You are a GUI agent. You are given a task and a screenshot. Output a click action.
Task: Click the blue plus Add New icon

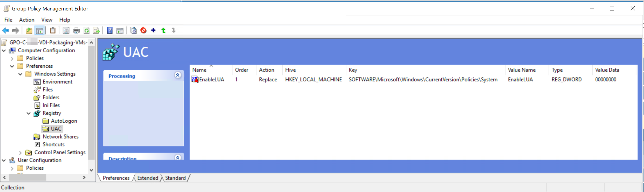tap(153, 30)
